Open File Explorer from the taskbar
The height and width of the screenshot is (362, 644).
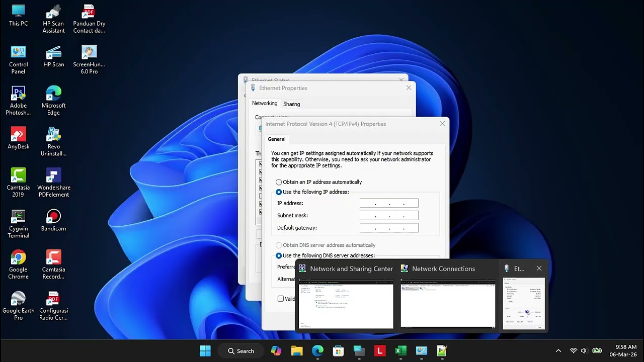(x=297, y=351)
